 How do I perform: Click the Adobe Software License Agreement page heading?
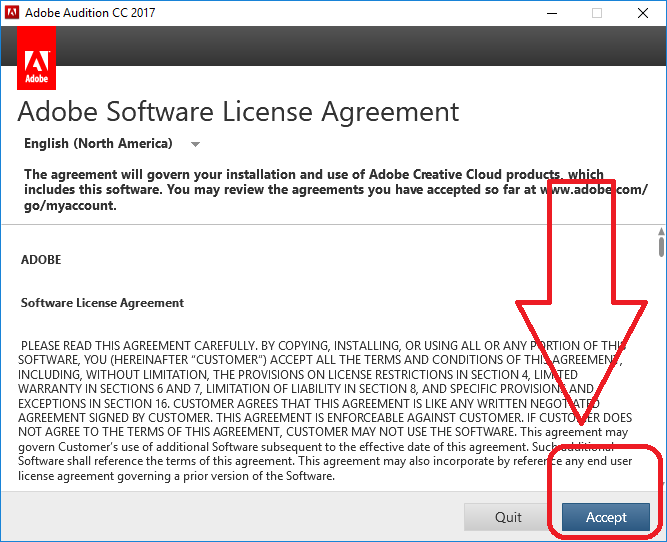[x=238, y=111]
